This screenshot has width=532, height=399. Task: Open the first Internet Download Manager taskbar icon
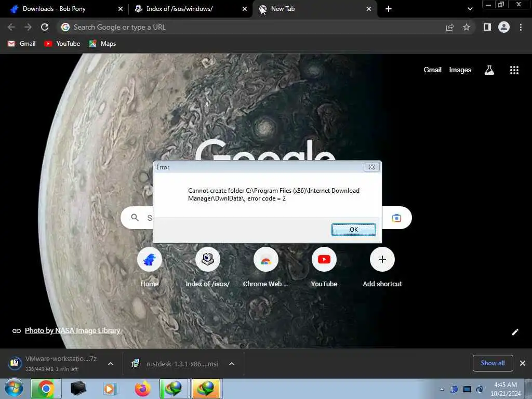coord(174,389)
